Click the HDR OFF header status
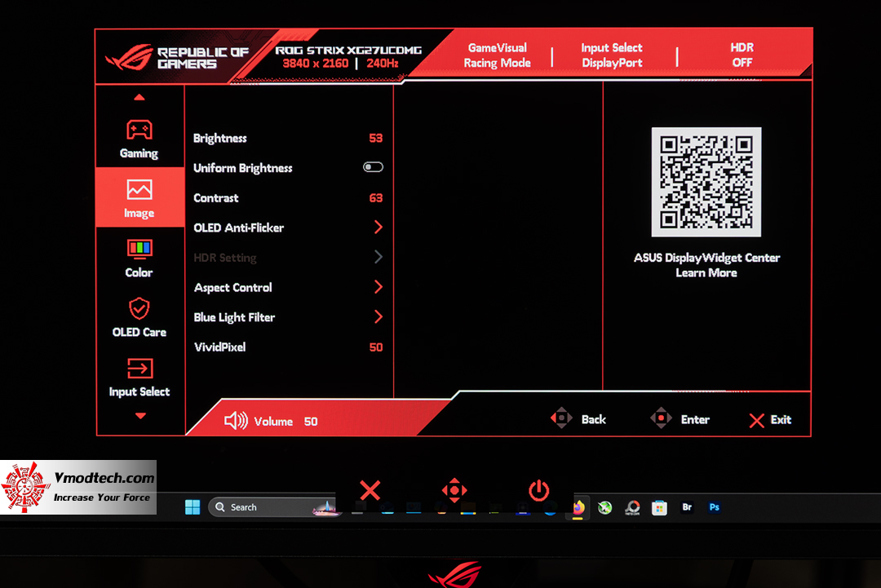Image resolution: width=881 pixels, height=588 pixels. (x=742, y=55)
